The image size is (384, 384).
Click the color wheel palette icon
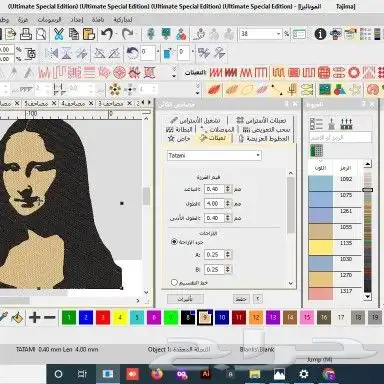pyautogui.click(x=372, y=89)
